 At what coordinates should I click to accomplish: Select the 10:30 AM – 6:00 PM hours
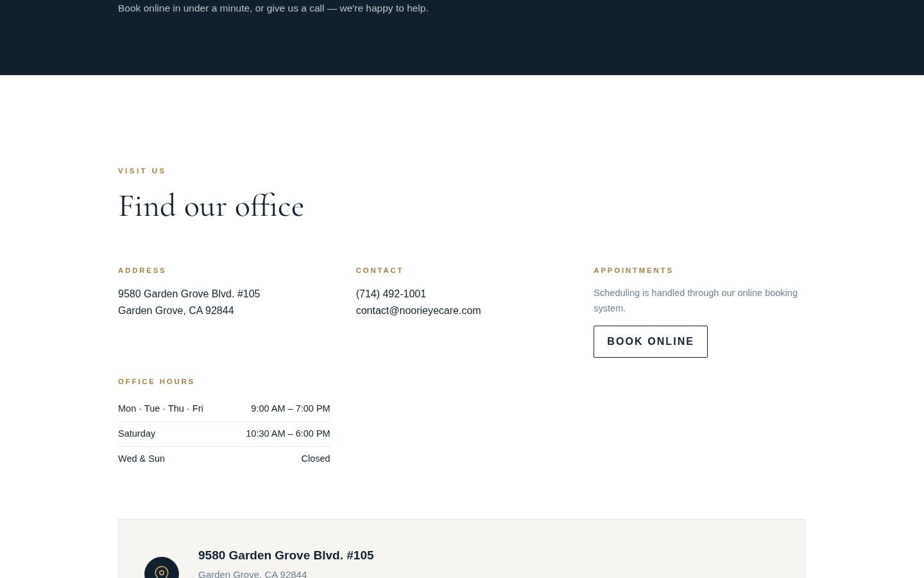pyautogui.click(x=288, y=433)
